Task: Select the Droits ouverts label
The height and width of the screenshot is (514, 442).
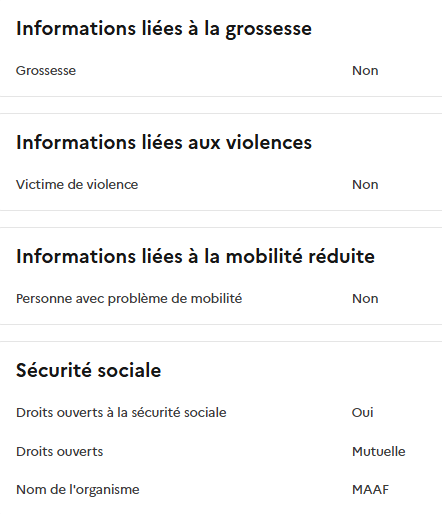Action: pyautogui.click(x=60, y=452)
